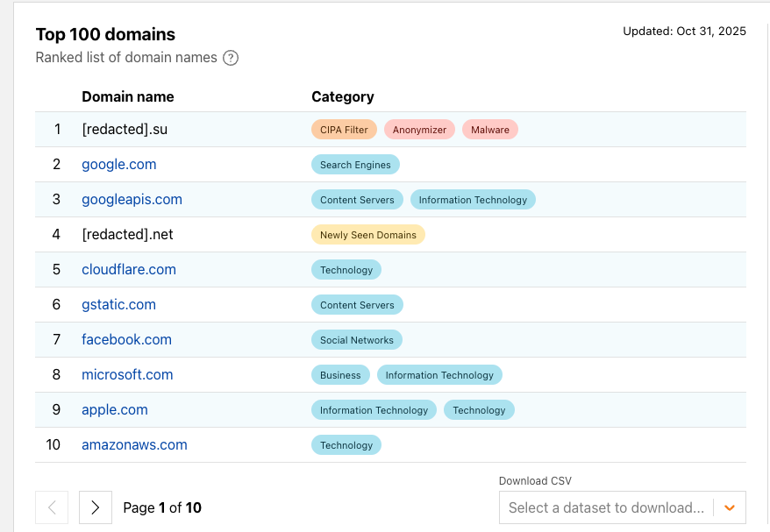Click the Social Networks category badge

(x=357, y=340)
